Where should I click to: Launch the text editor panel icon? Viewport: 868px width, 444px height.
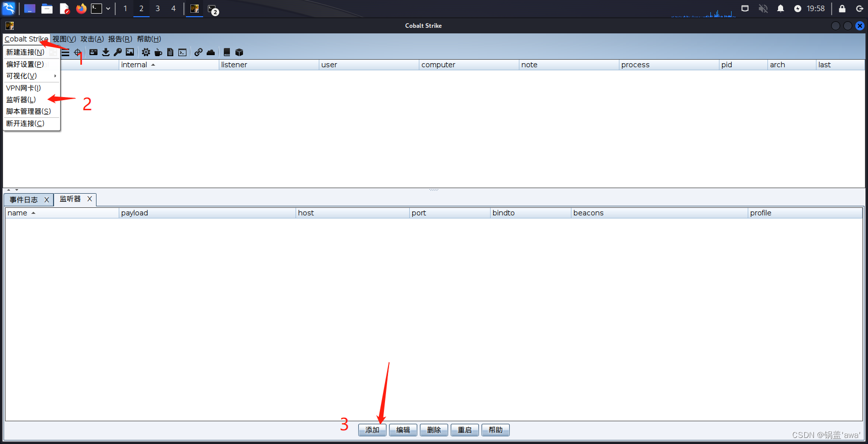[x=64, y=9]
